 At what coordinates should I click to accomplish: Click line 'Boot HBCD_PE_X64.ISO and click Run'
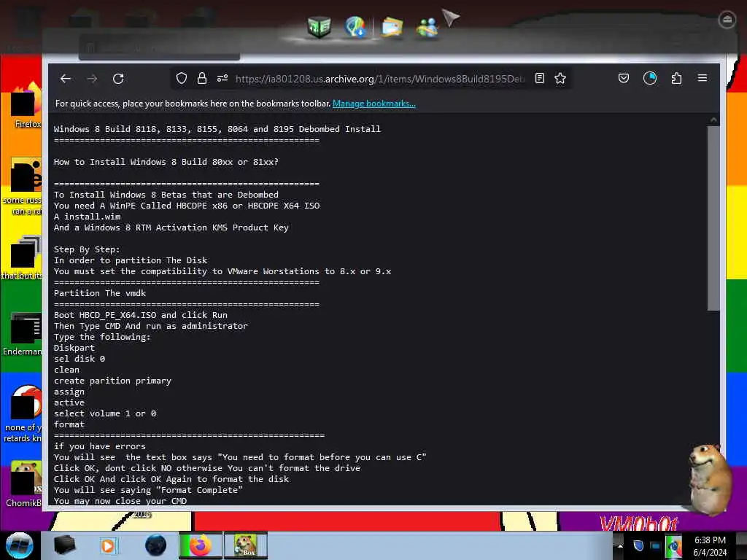141,315
